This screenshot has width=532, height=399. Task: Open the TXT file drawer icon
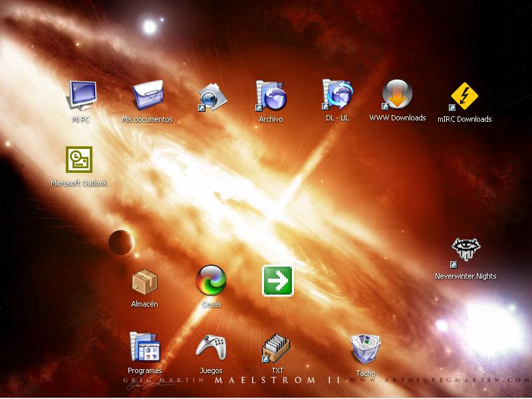click(277, 348)
